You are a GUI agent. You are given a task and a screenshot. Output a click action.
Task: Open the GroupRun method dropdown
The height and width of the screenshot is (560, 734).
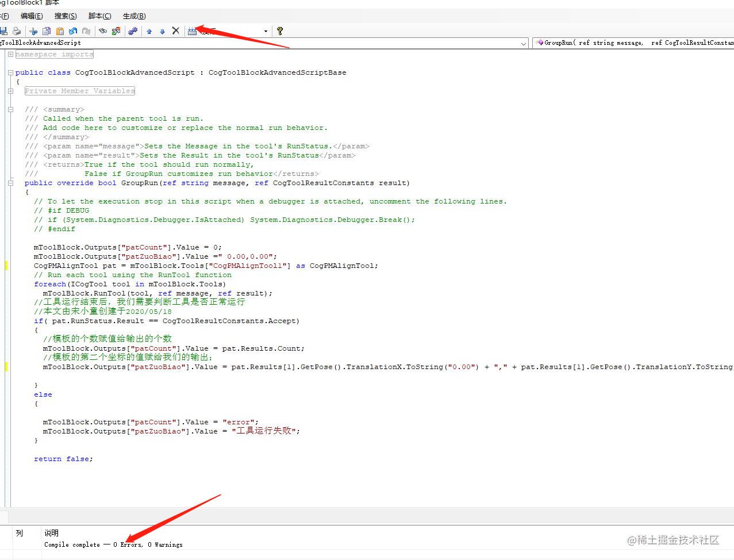coord(633,43)
